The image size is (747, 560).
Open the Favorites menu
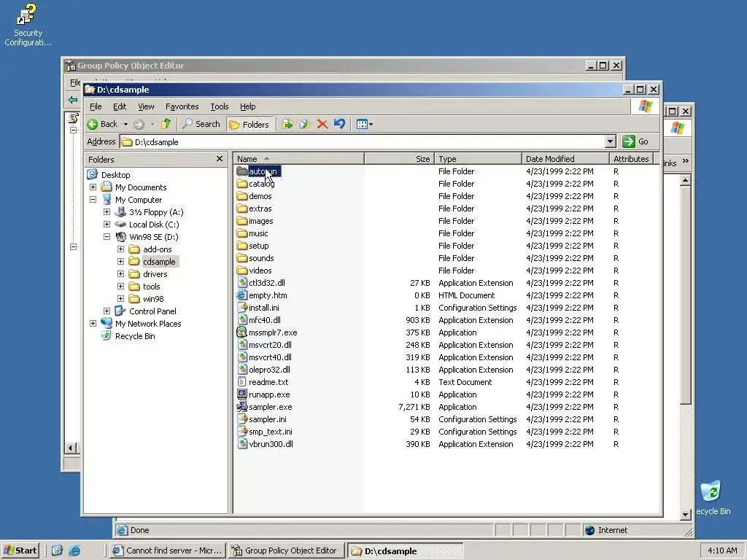pos(182,106)
